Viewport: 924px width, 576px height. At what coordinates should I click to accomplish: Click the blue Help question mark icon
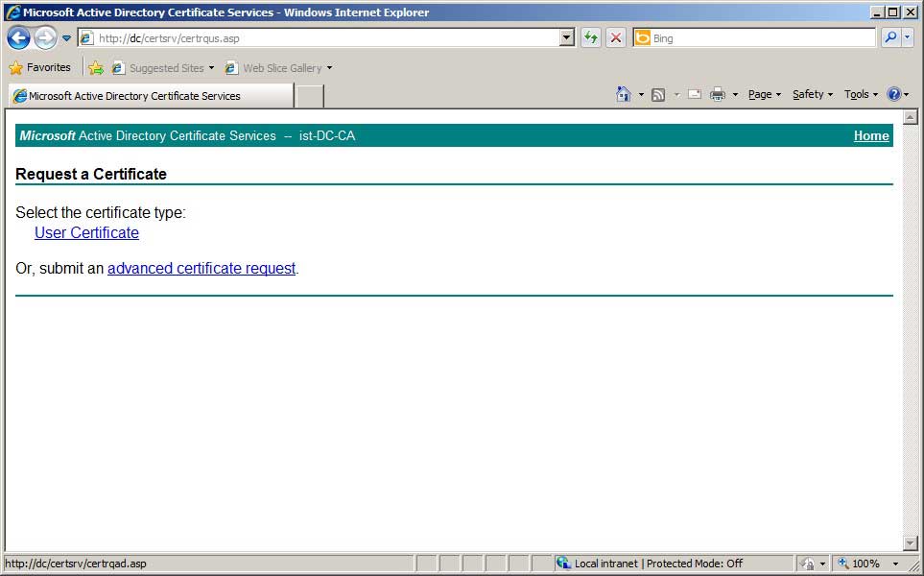coord(893,94)
